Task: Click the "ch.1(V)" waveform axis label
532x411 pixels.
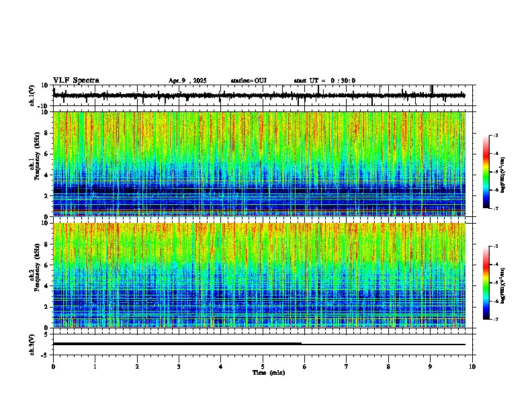Action: [x=32, y=96]
